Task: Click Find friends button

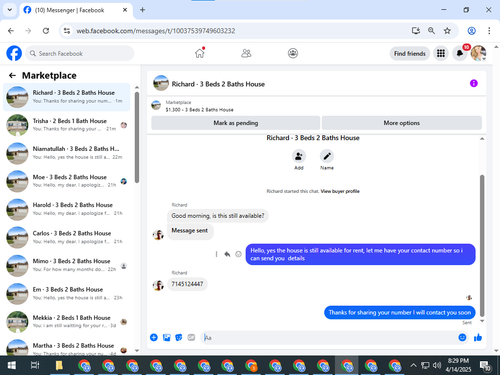Action: click(x=410, y=53)
